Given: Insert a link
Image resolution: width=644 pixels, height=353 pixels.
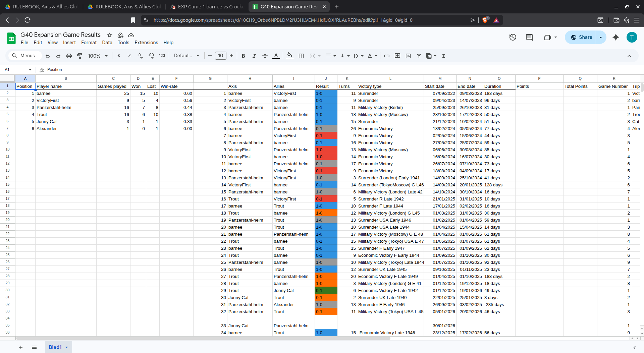Looking at the screenshot, I should (x=387, y=56).
